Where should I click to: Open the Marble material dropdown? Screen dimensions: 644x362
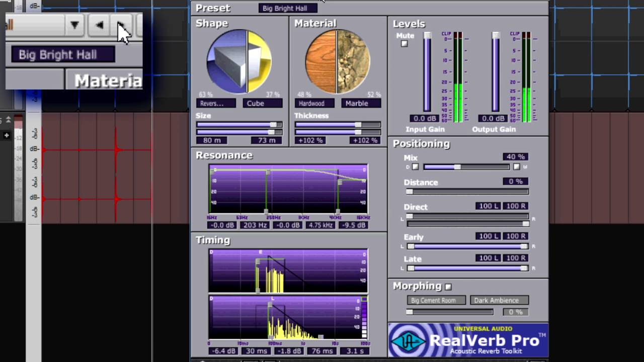pyautogui.click(x=361, y=103)
